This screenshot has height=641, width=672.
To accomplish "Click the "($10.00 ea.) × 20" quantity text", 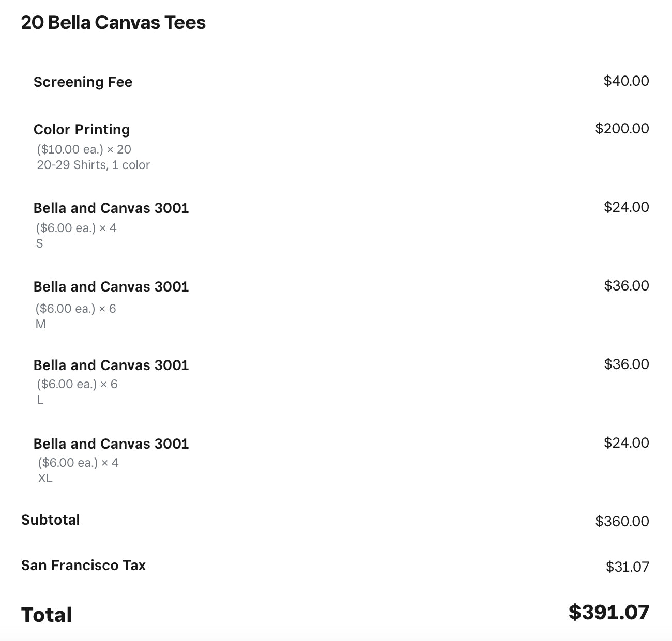I will pos(84,149).
